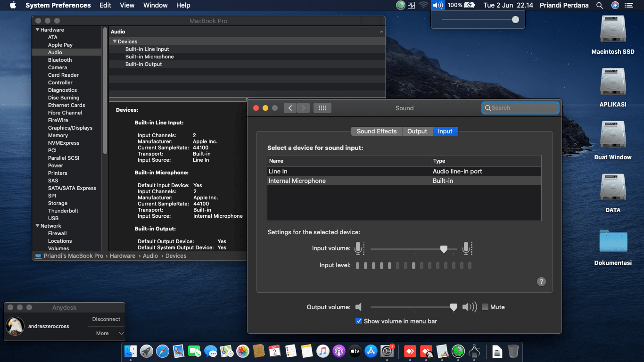This screenshot has width=644, height=362.
Task: Click the collapse chevron beside Audio header
Action: 381,32
